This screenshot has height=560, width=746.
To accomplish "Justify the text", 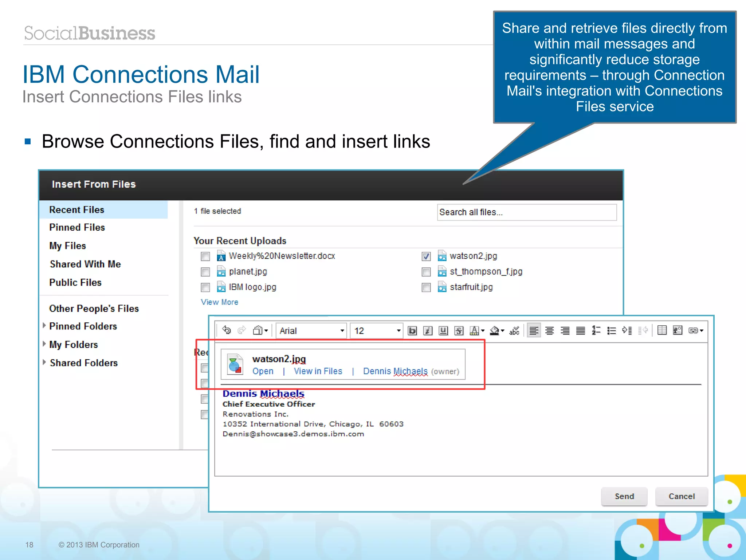I will pos(581,330).
